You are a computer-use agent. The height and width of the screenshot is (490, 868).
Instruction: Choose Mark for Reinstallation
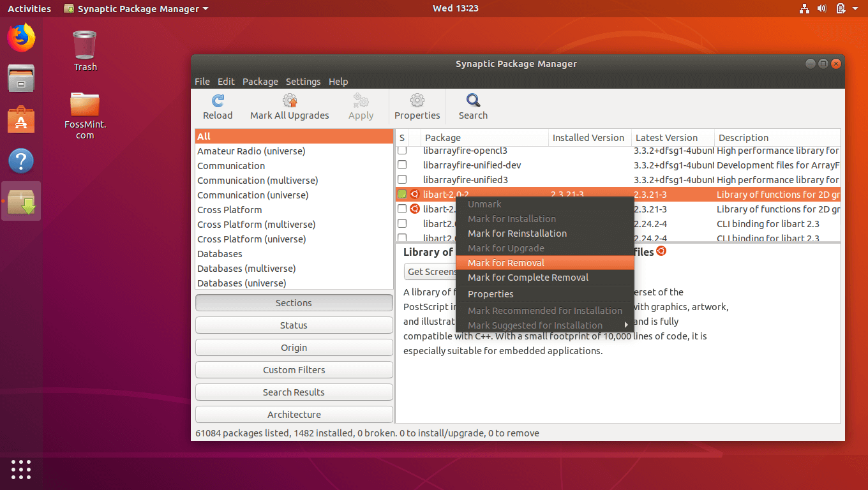click(544, 234)
